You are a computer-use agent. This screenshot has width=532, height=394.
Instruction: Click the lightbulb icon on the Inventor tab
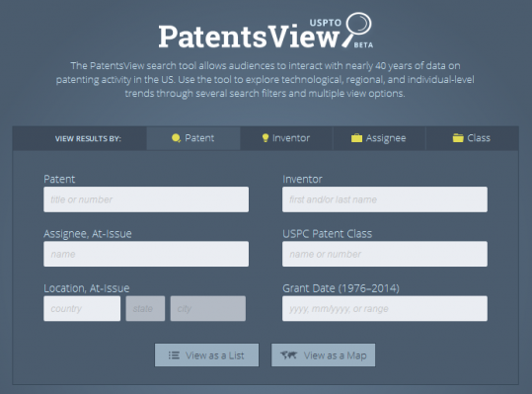[266, 138]
